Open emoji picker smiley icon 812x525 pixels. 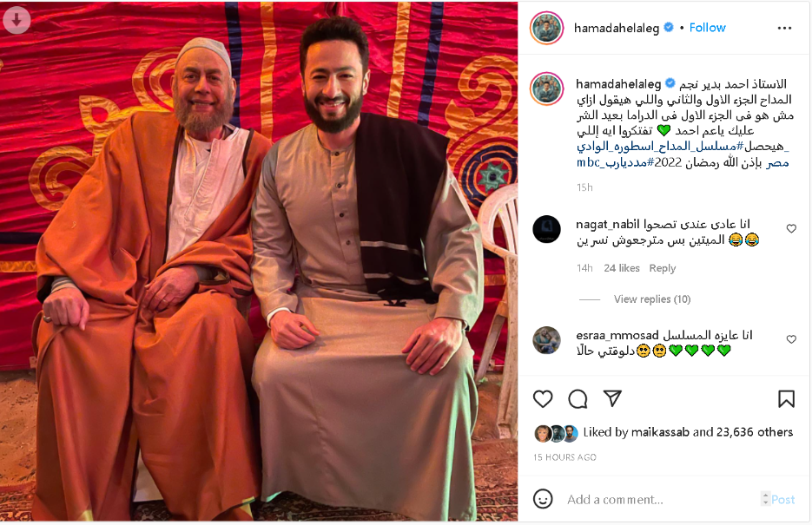tap(543, 499)
